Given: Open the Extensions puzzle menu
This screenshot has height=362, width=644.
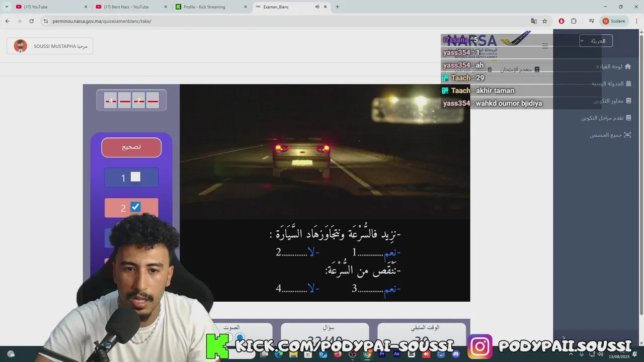Looking at the screenshot, I should (x=574, y=21).
